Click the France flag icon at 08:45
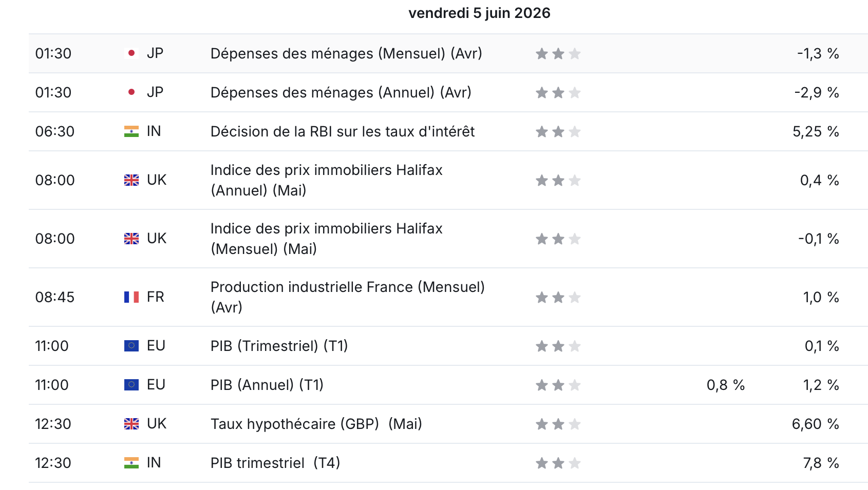 point(131,297)
